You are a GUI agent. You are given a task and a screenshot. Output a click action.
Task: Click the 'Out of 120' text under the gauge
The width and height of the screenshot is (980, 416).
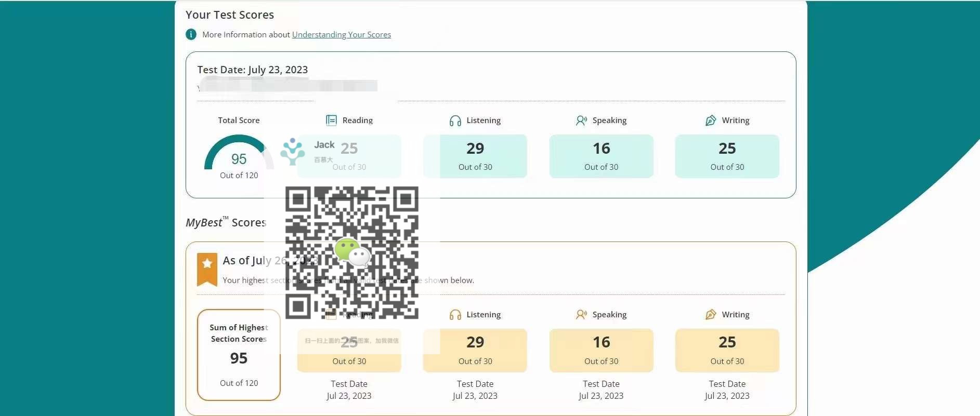coord(239,176)
